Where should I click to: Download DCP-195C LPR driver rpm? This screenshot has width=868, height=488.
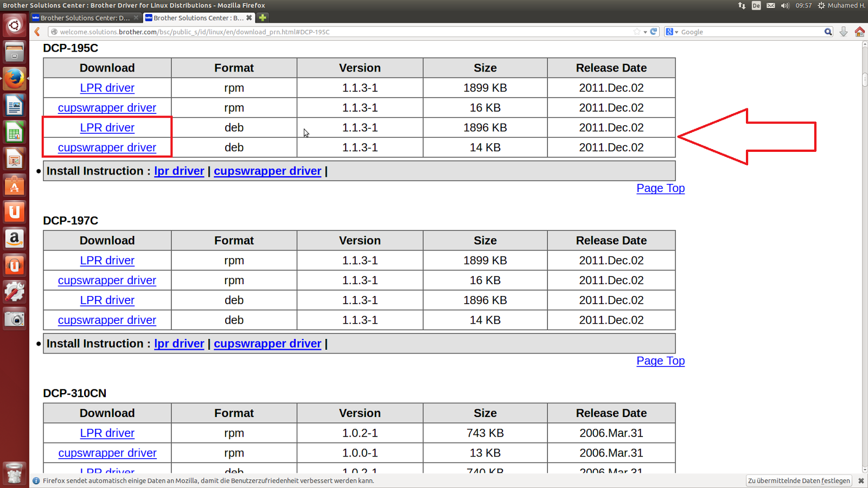pos(107,88)
